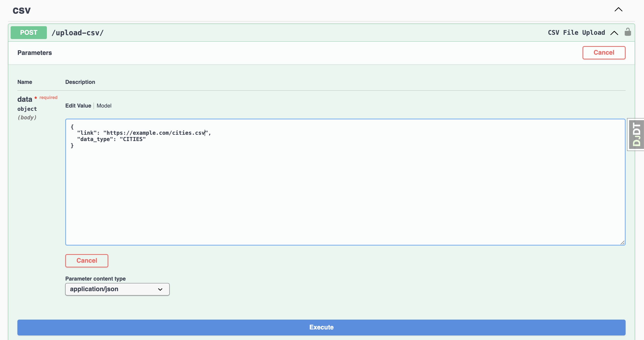
Task: Click the /upload-csv/ endpoint path
Action: click(x=78, y=33)
